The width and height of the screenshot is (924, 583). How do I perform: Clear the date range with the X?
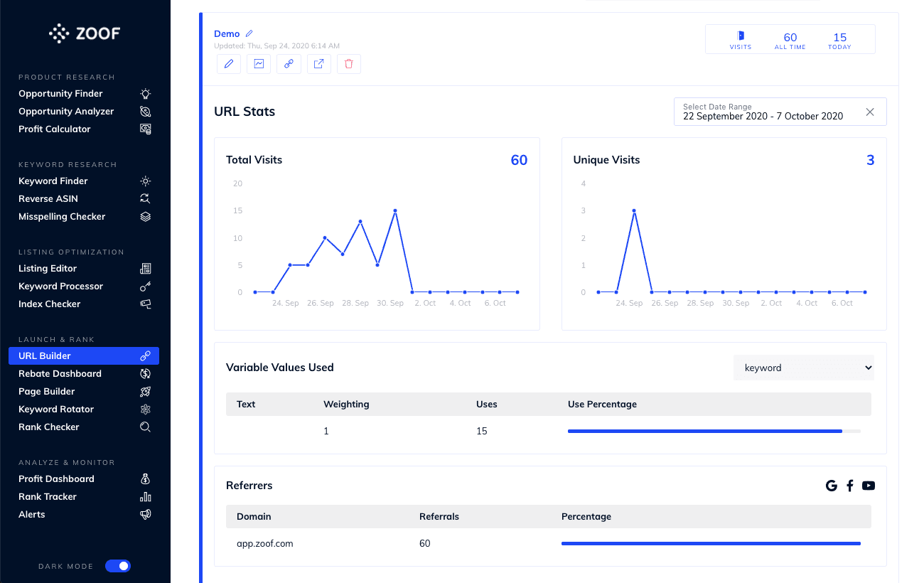tap(870, 112)
